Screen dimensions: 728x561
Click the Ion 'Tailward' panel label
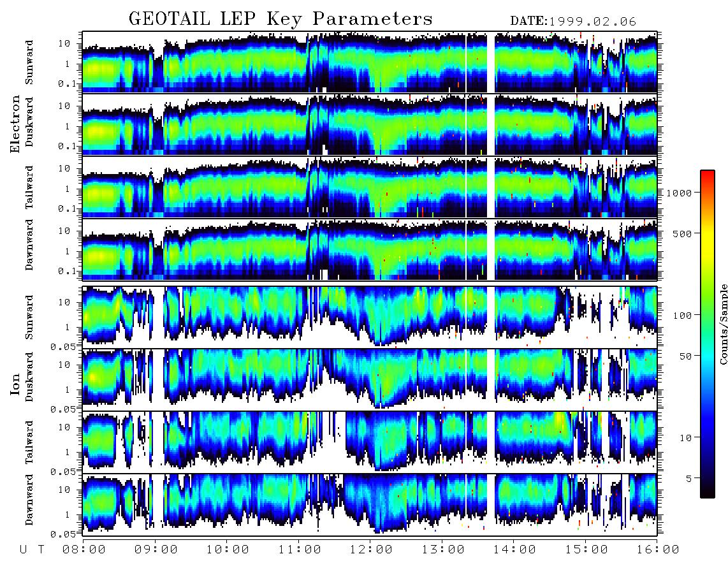[29, 442]
